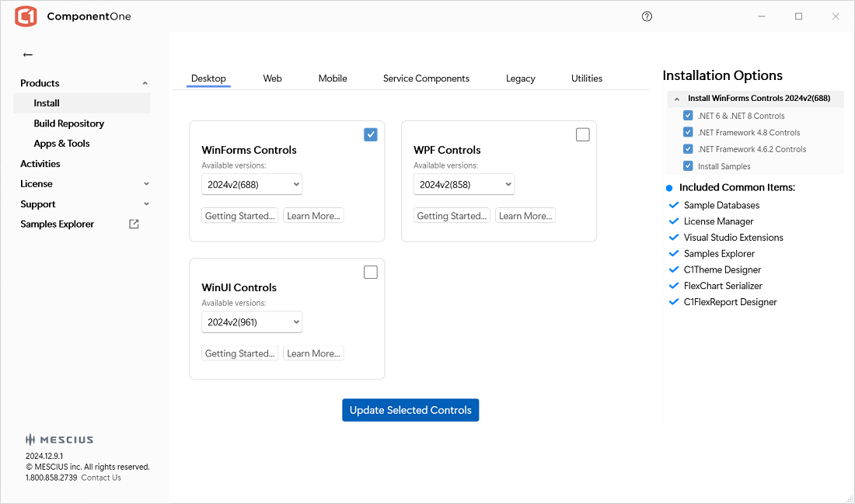This screenshot has width=855, height=504.
Task: Uncheck the WinForms Controls checkbox
Action: click(371, 134)
